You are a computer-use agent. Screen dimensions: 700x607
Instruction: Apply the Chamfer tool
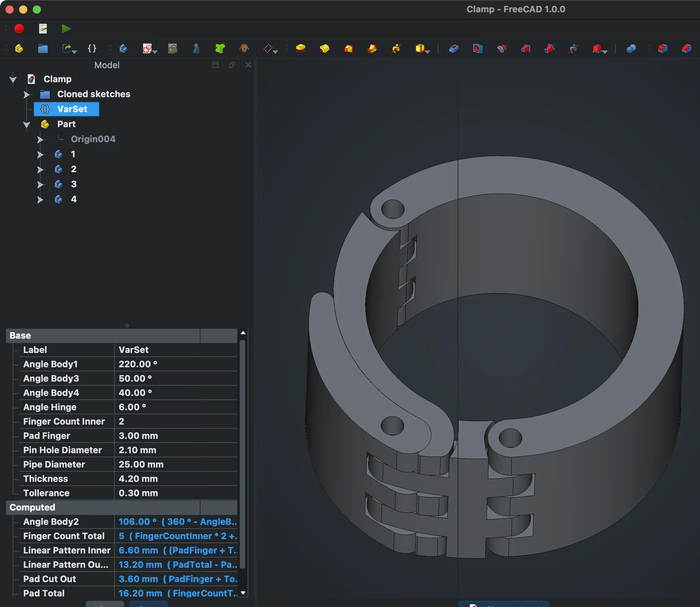[x=686, y=49]
